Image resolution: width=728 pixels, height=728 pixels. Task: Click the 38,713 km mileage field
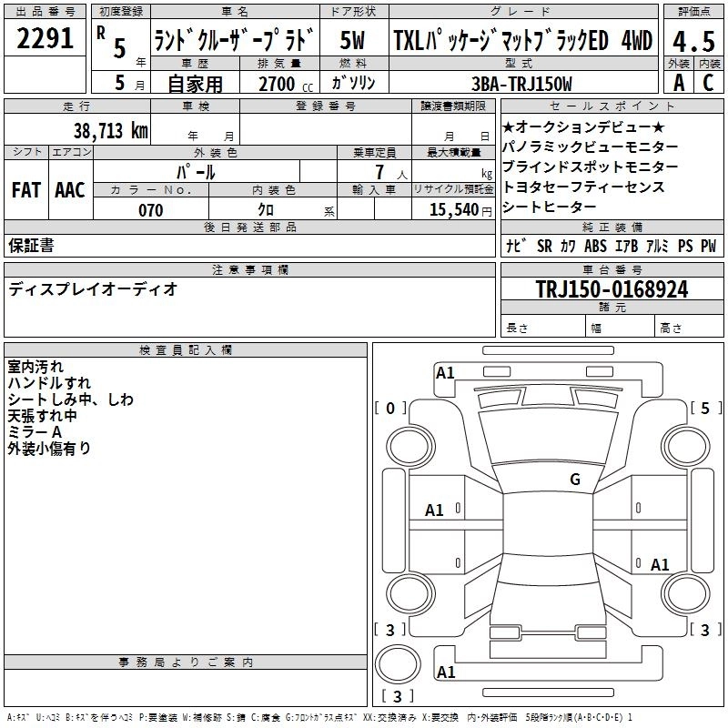click(x=110, y=130)
